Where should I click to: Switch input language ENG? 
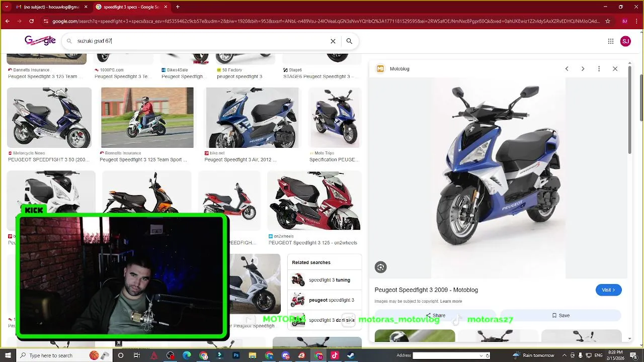(599, 355)
